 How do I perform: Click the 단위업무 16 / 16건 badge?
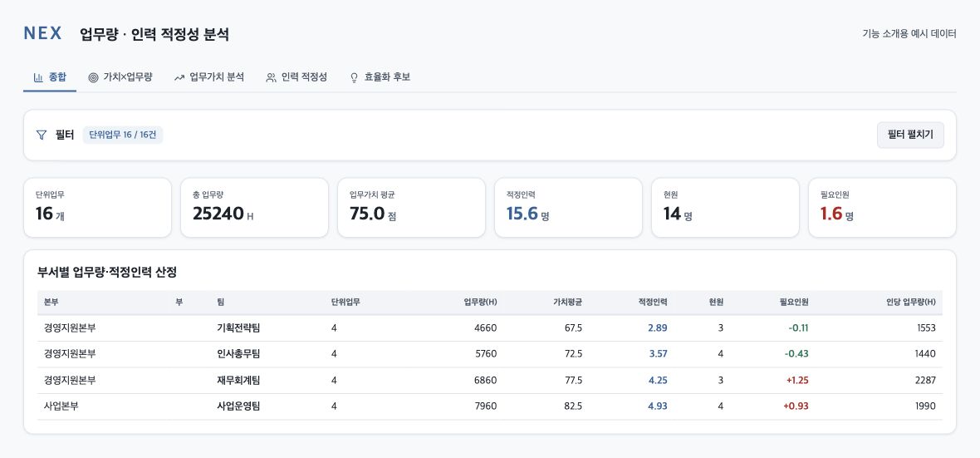coord(123,135)
